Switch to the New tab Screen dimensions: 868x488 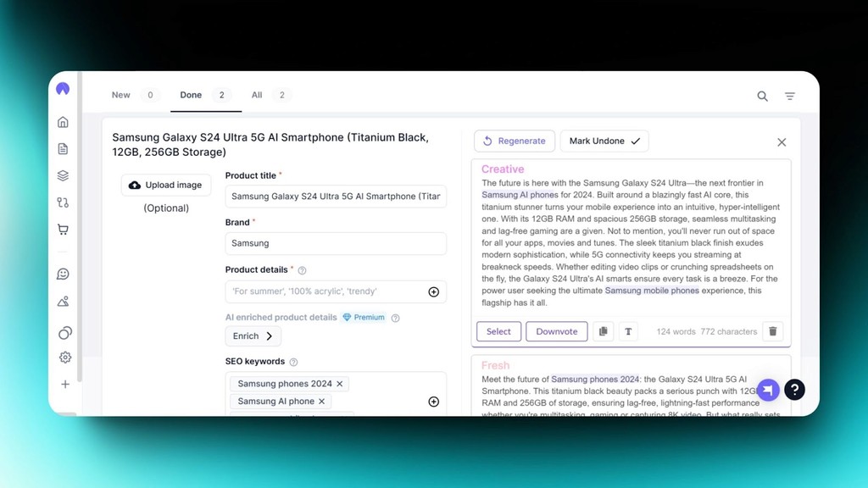[121, 95]
